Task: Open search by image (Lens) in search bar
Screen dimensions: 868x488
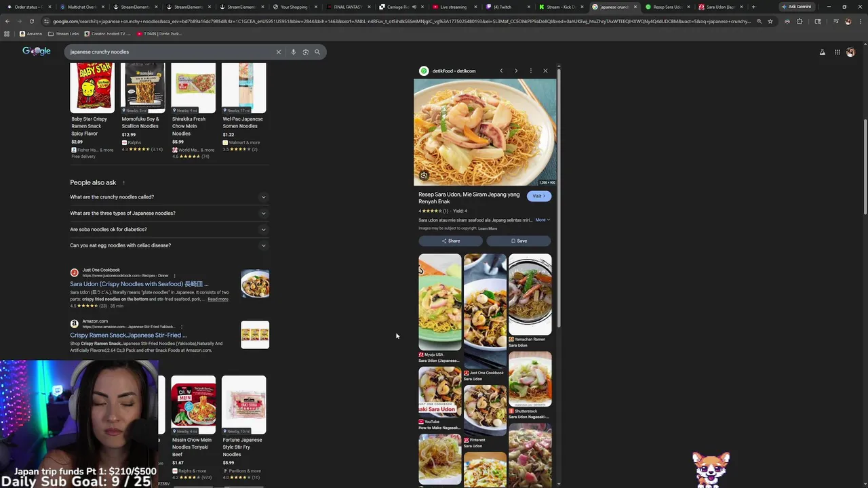Action: [305, 52]
